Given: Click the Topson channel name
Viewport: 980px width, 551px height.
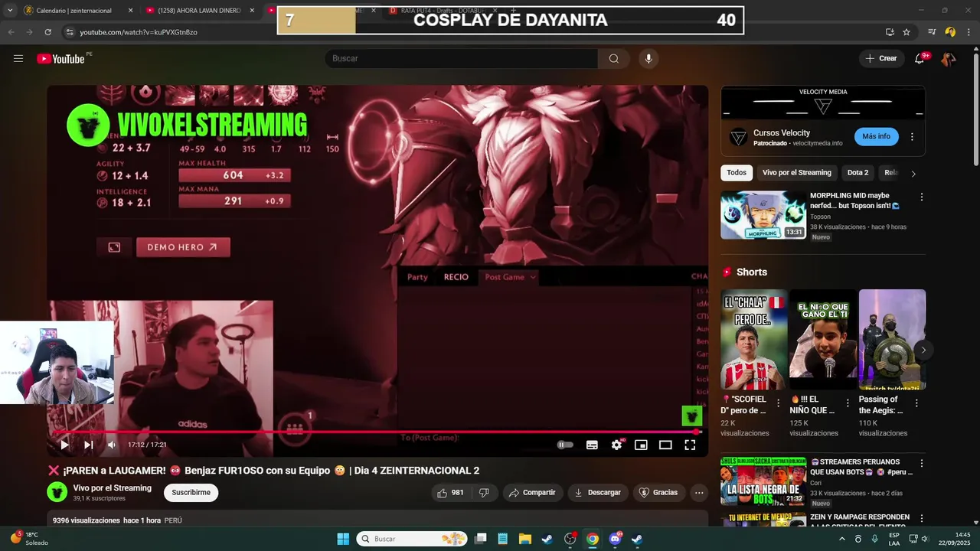Looking at the screenshot, I should [x=820, y=217].
